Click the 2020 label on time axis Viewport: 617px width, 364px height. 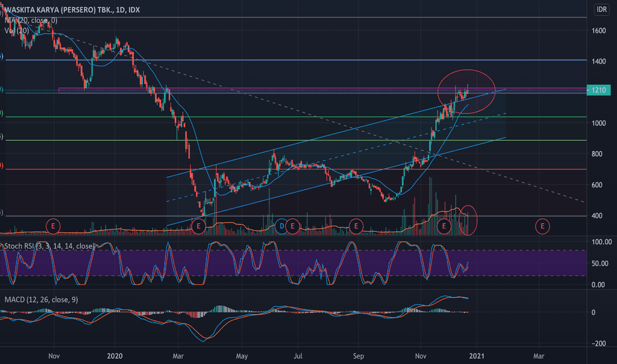115,356
